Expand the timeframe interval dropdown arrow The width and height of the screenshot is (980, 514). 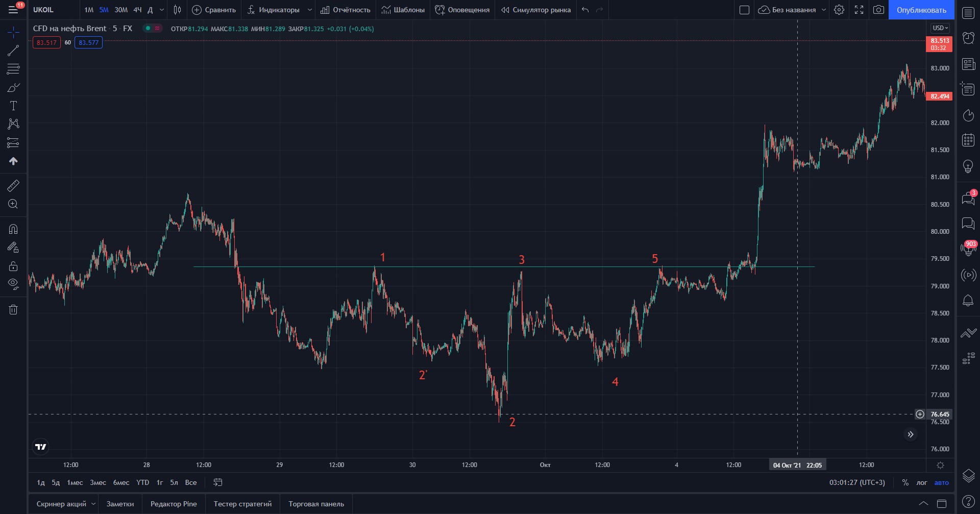[x=162, y=10]
